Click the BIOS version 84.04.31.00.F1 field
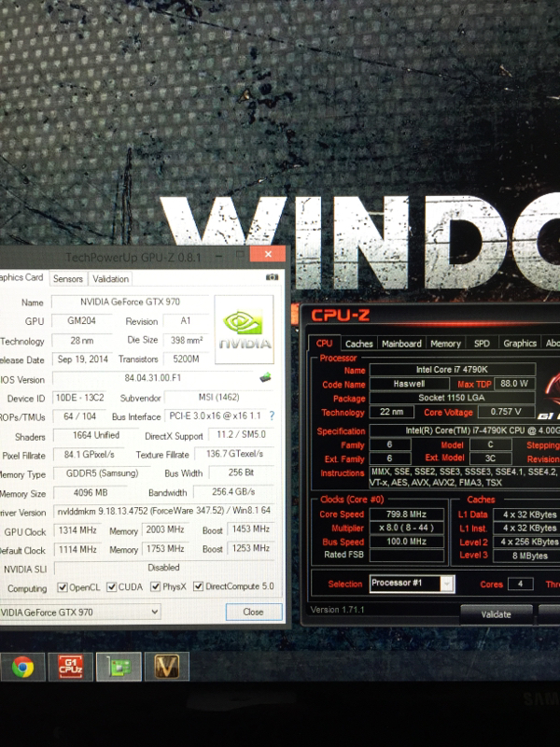560x747 pixels. pos(153,378)
